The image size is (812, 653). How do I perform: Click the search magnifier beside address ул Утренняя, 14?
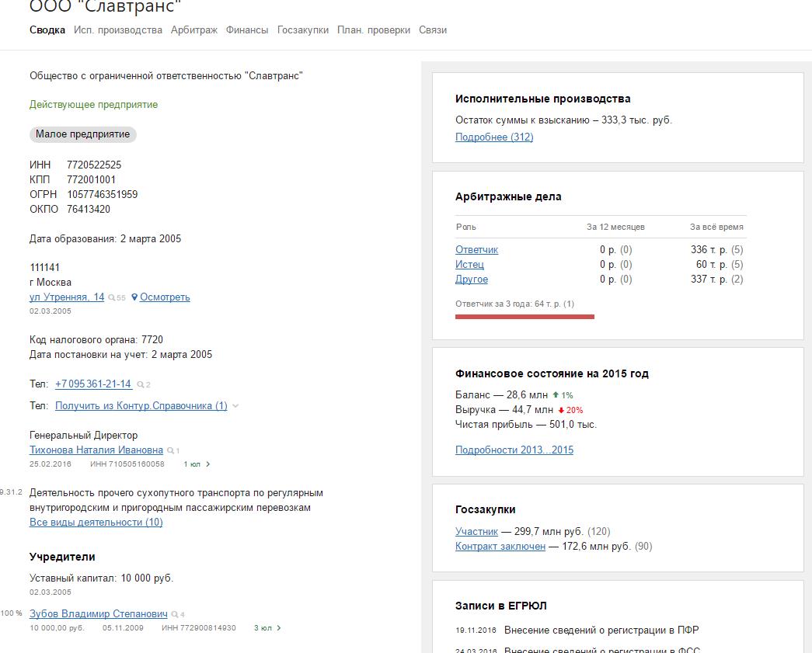tap(112, 298)
